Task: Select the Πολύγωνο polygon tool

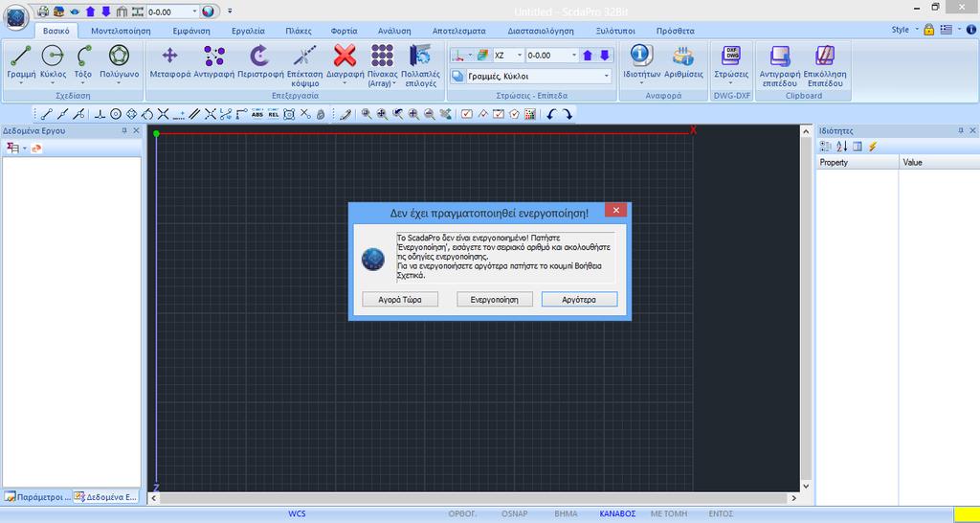Action: click(120, 62)
